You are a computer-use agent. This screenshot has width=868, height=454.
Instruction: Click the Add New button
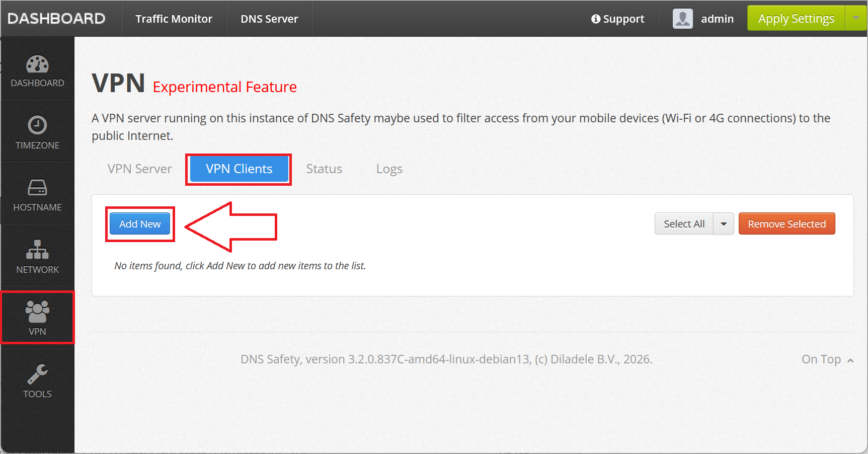[140, 224]
